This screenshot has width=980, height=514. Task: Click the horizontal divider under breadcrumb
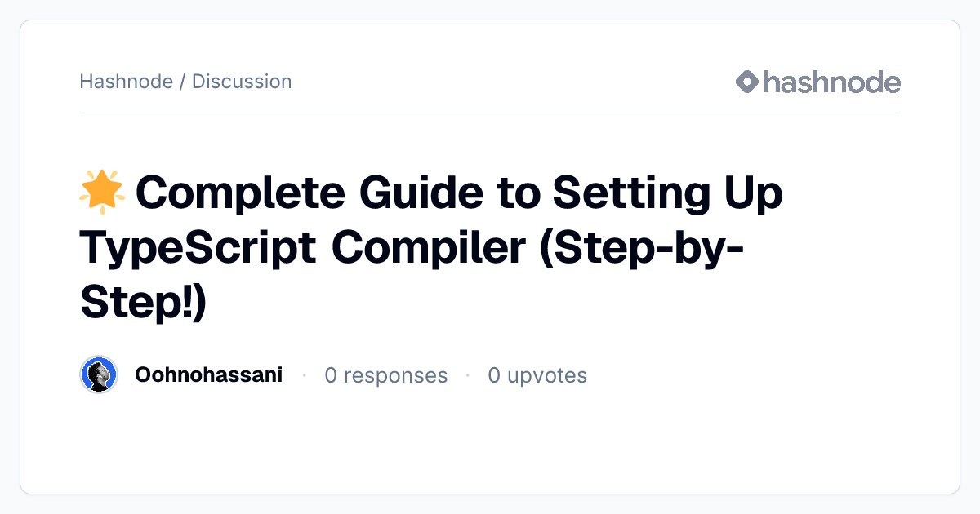(x=490, y=113)
